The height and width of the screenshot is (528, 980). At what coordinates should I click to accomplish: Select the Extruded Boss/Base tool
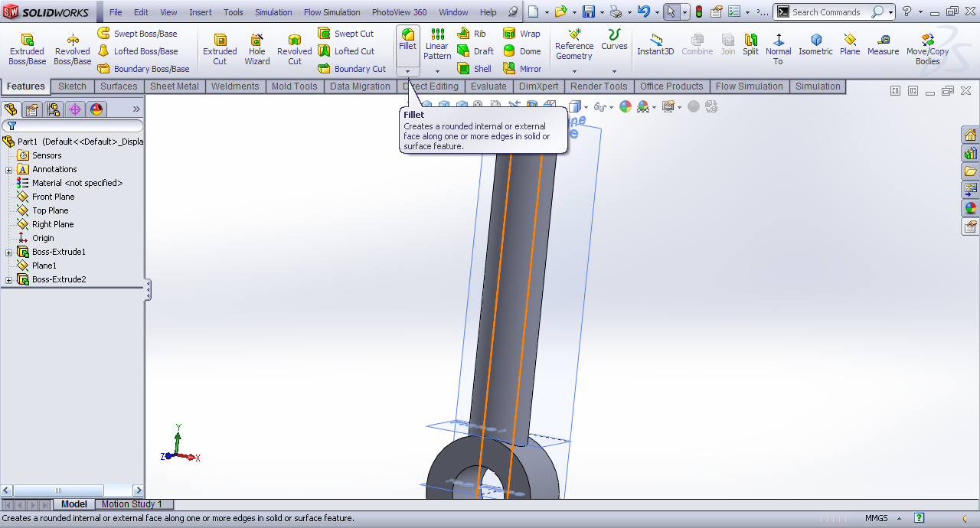27,49
